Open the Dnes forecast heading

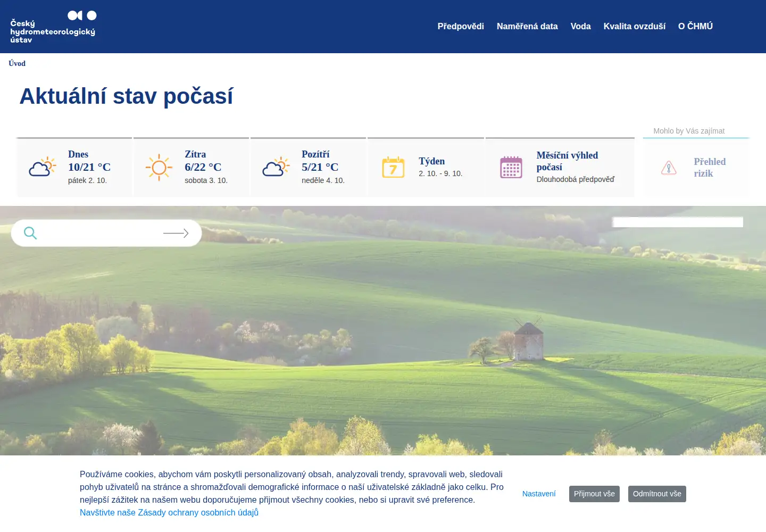coord(78,154)
